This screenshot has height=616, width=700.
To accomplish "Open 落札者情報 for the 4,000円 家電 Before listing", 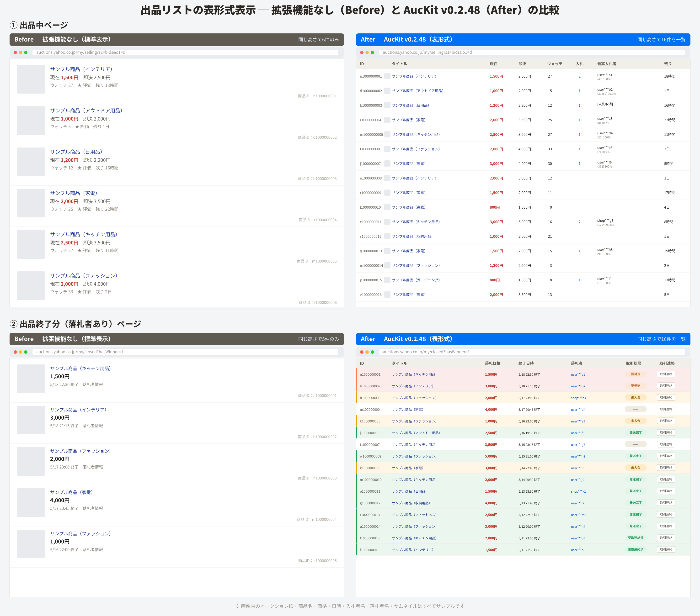I will [93, 509].
